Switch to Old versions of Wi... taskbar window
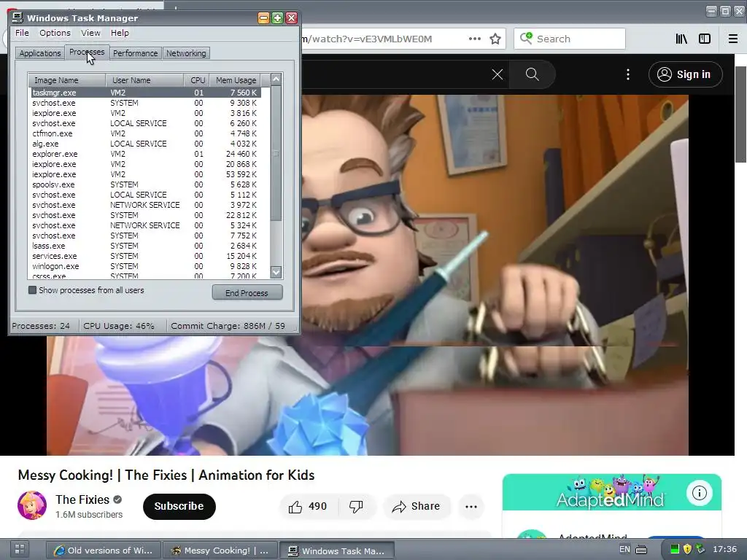This screenshot has height=560, width=747. tap(104, 550)
